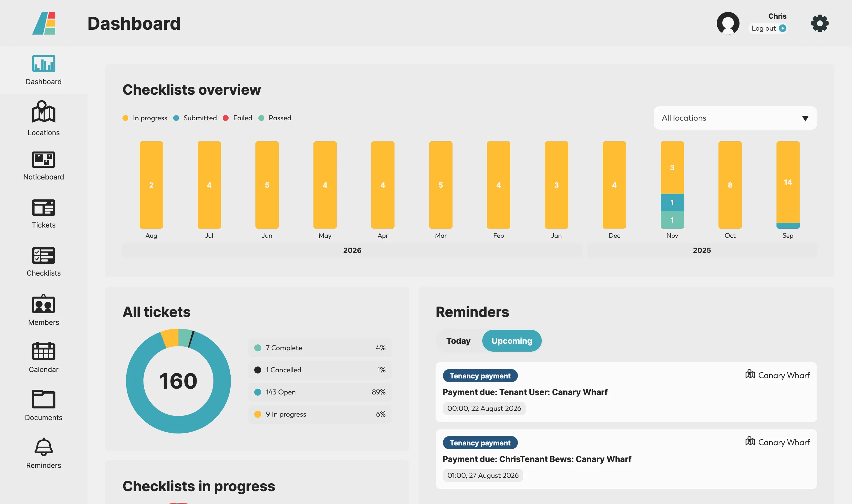Click the Sep 2025 in-progress bar segment
This screenshot has height=504, width=852.
[x=788, y=182]
